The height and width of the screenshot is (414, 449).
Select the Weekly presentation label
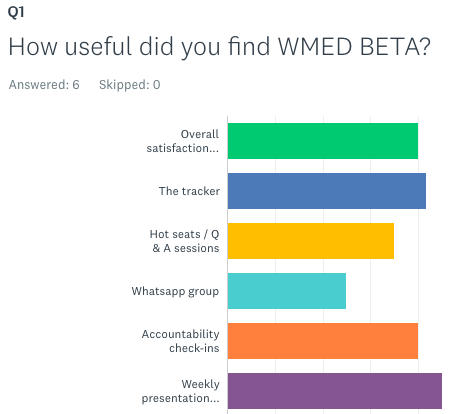click(x=180, y=391)
